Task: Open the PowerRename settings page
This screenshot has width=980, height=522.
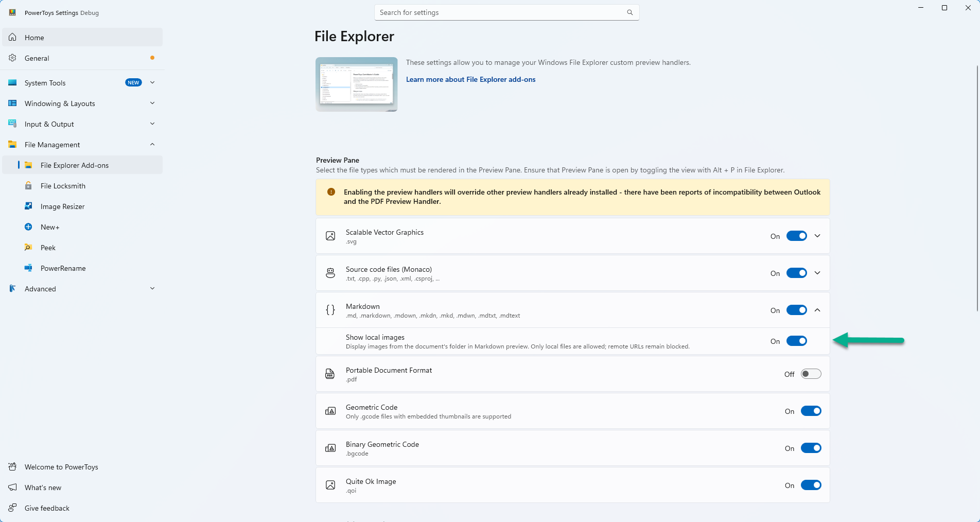Action: 82,268
